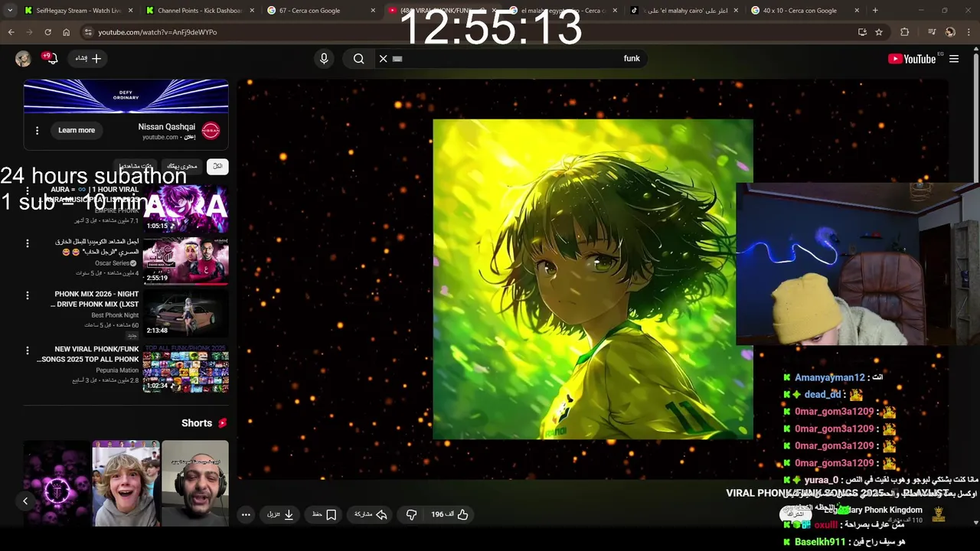Click the Best Phonk Night channel name
The image size is (980, 551).
[x=115, y=315]
